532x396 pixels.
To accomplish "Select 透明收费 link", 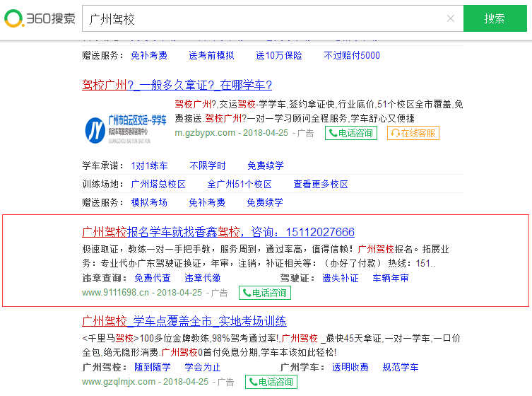I will click(350, 367).
